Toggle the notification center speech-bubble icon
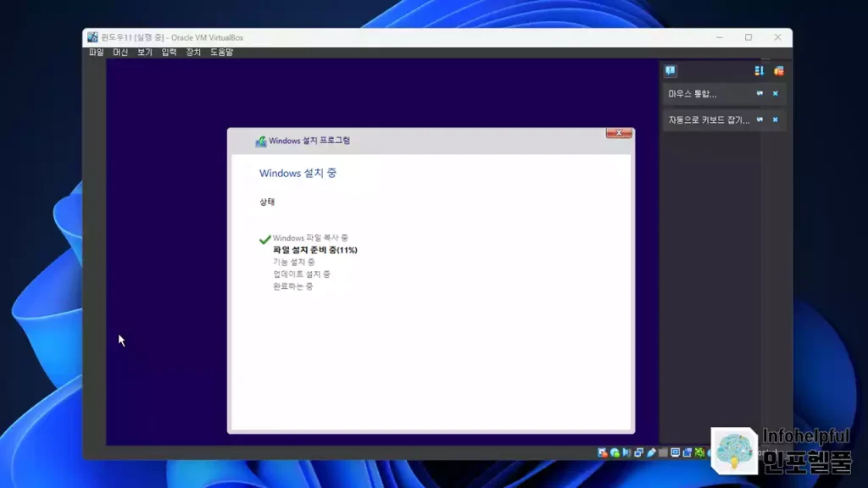 coord(670,71)
